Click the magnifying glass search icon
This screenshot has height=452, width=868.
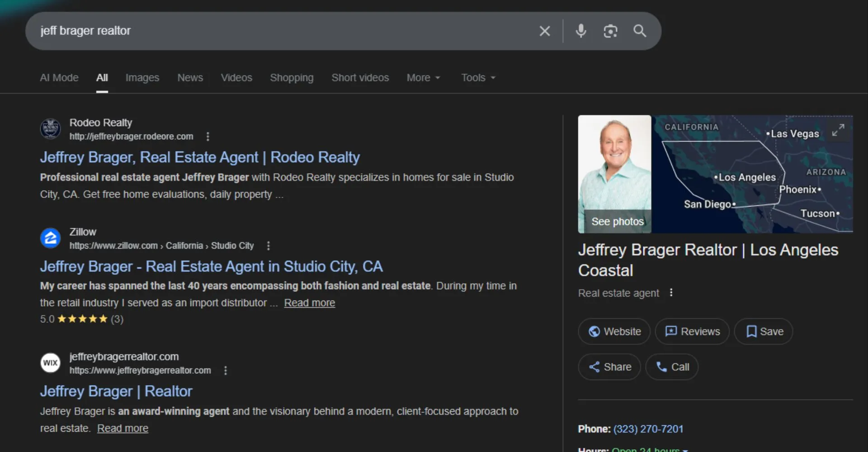tap(639, 31)
